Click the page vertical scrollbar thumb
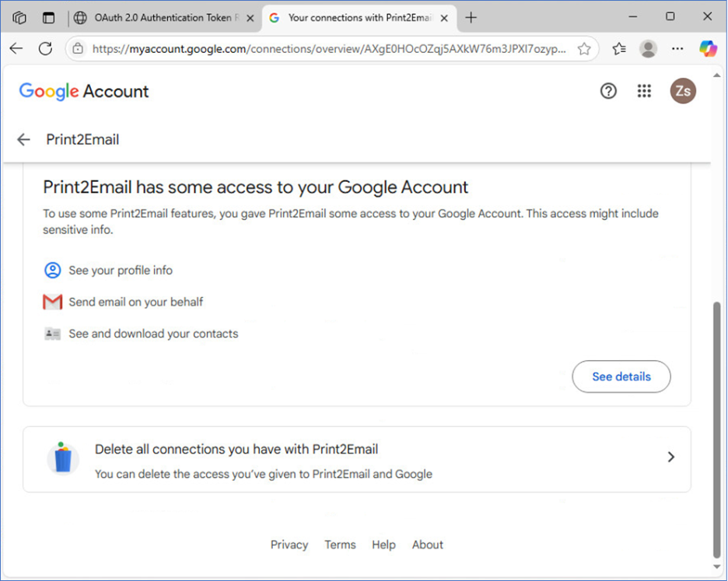Screen dimensions: 728x581 pyautogui.click(x=717, y=429)
